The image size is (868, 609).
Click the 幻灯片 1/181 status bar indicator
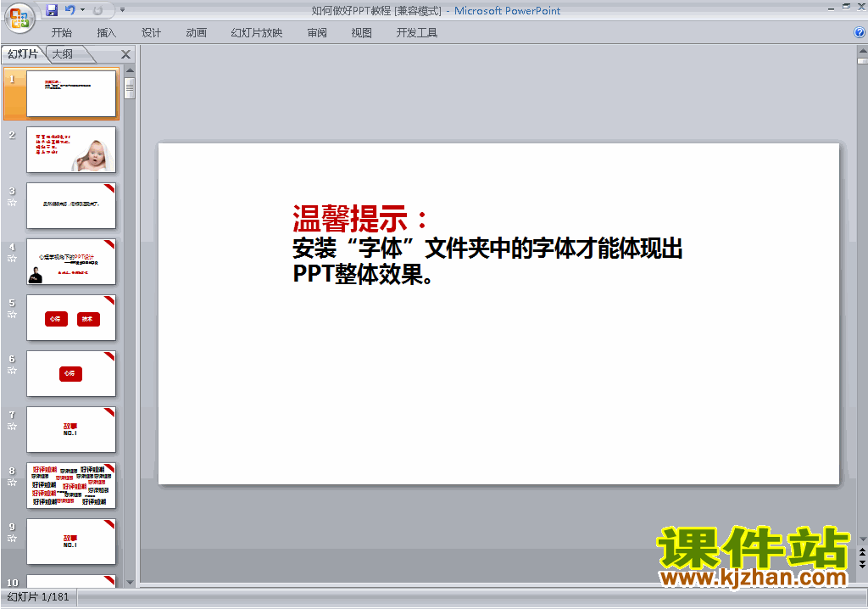click(x=38, y=597)
